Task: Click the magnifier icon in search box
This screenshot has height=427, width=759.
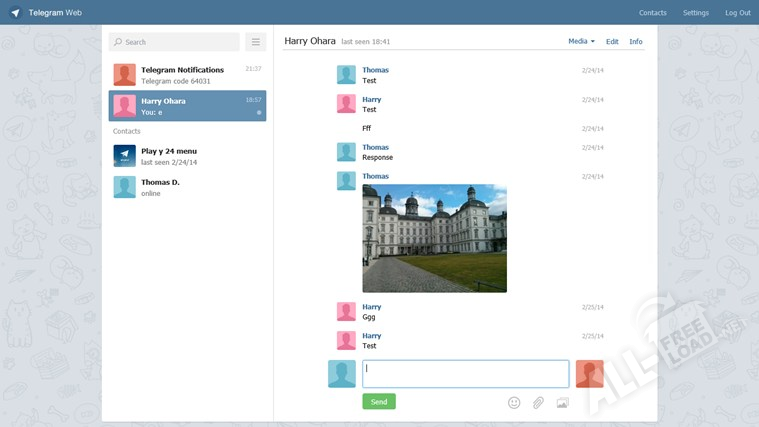Action: pos(118,42)
